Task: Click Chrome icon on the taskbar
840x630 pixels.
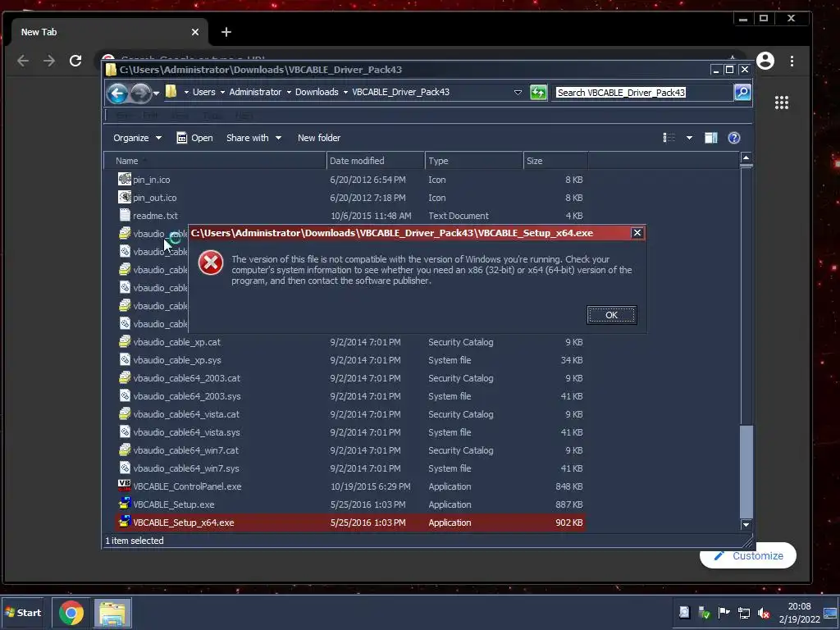Action: [71, 613]
